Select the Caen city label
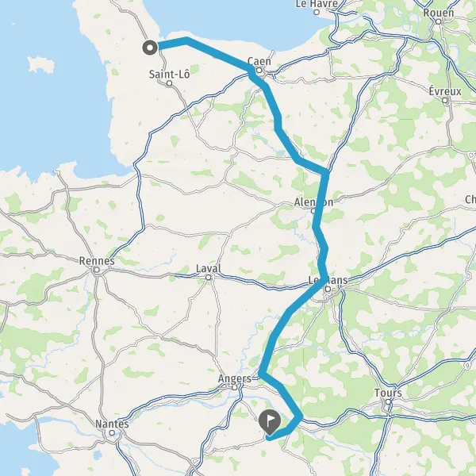 259,61
